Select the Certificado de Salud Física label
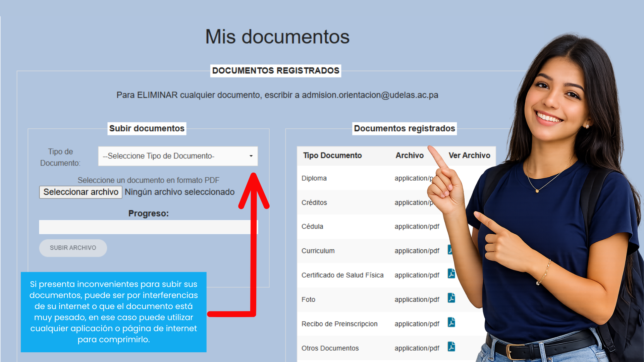This screenshot has height=362, width=644. 342,275
